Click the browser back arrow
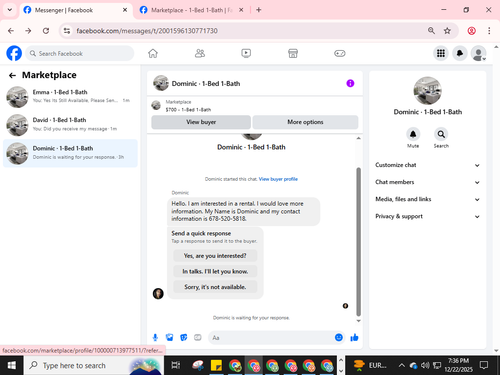Viewport: 500px width, 375px height. [x=11, y=31]
